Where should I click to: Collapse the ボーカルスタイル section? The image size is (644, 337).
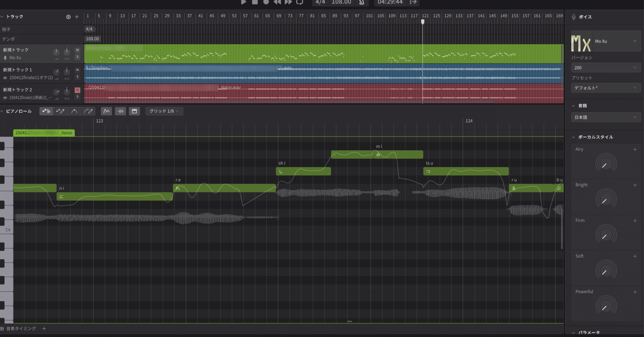[x=573, y=137]
